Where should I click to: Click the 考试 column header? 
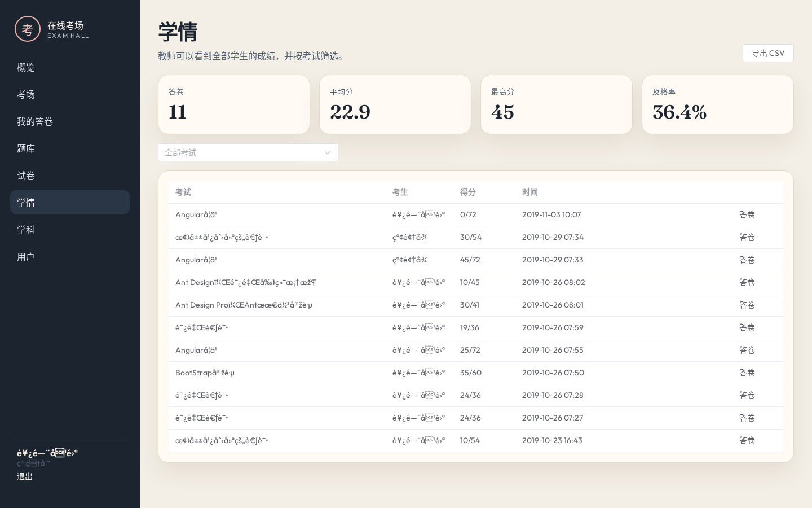[x=183, y=192]
